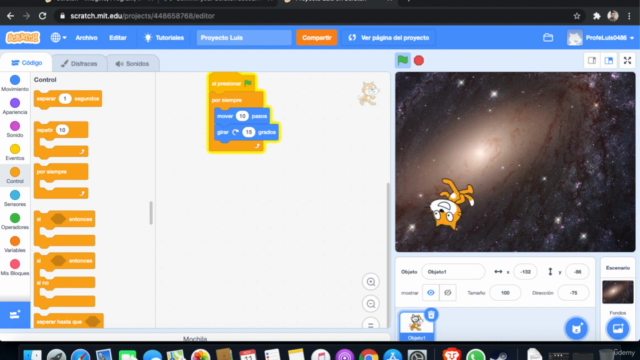Reload the browser page

coord(42,16)
